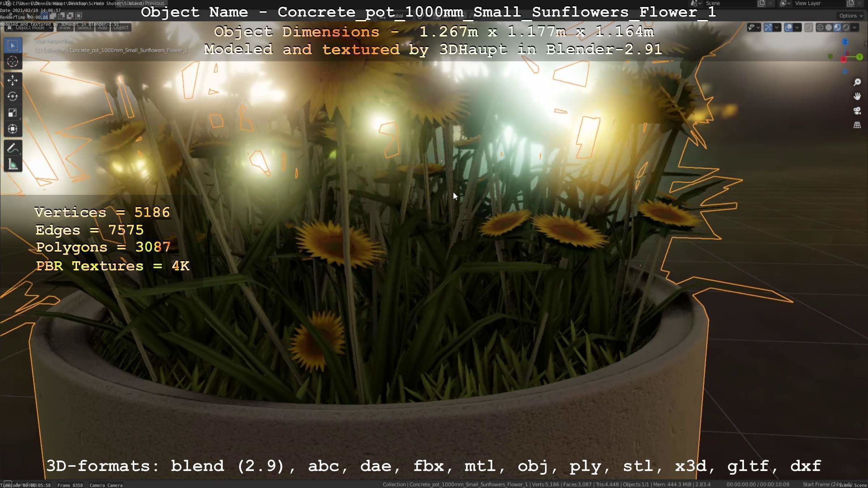The image size is (868, 488).
Task: Switch to Material Preview shading
Action: tap(837, 27)
